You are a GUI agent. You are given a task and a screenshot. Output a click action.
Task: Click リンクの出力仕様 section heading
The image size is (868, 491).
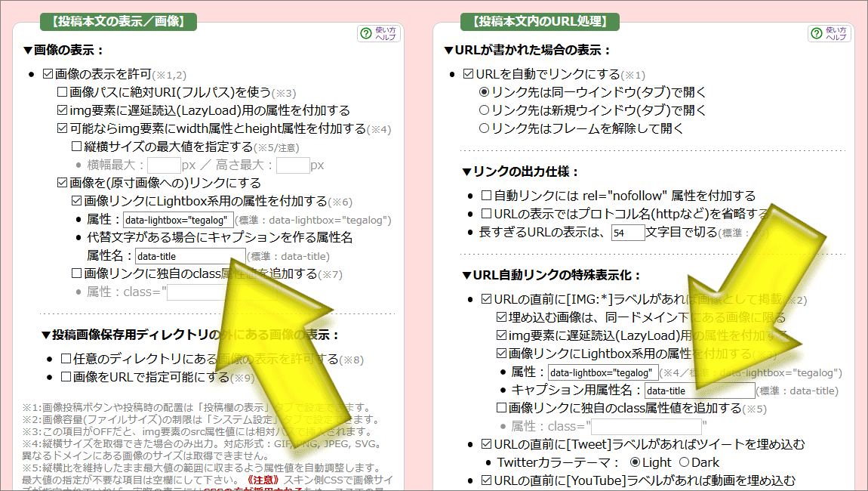[x=520, y=171]
